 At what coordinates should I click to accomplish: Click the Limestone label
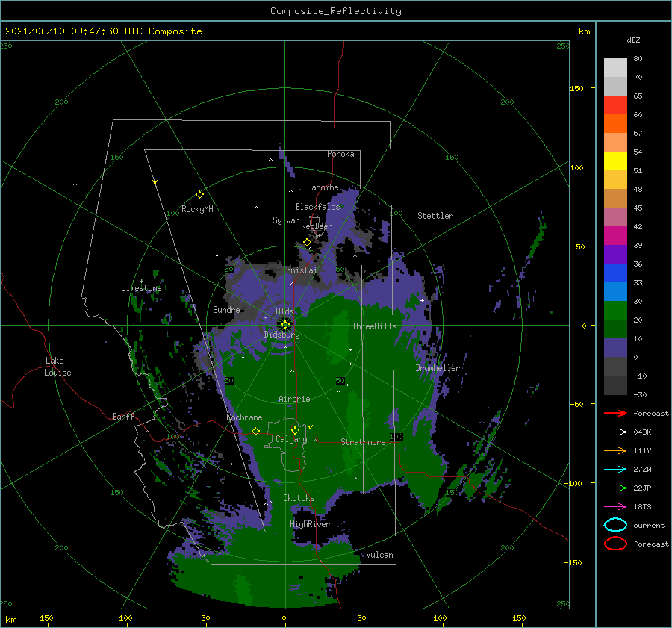pos(141,288)
